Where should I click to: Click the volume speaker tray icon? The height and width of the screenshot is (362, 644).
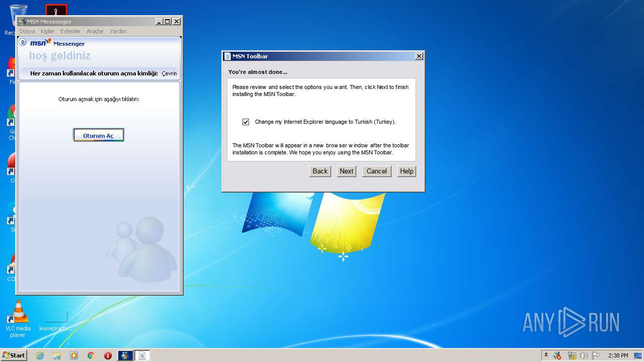pyautogui.click(x=584, y=355)
